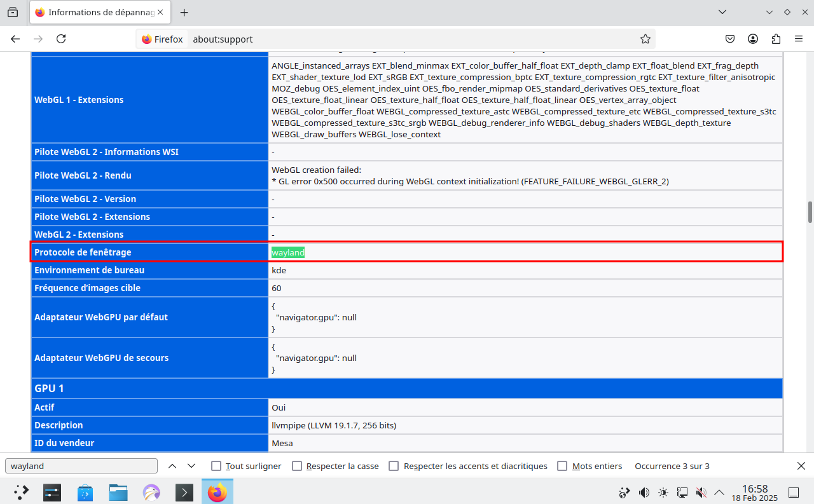
Task: Reload the about:support page
Action: [61, 39]
